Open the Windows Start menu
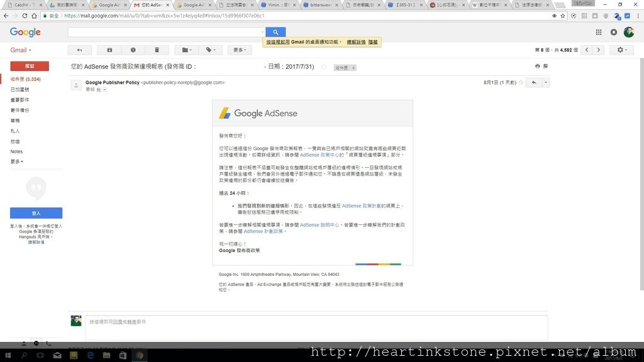The image size is (644, 362). click(8, 356)
